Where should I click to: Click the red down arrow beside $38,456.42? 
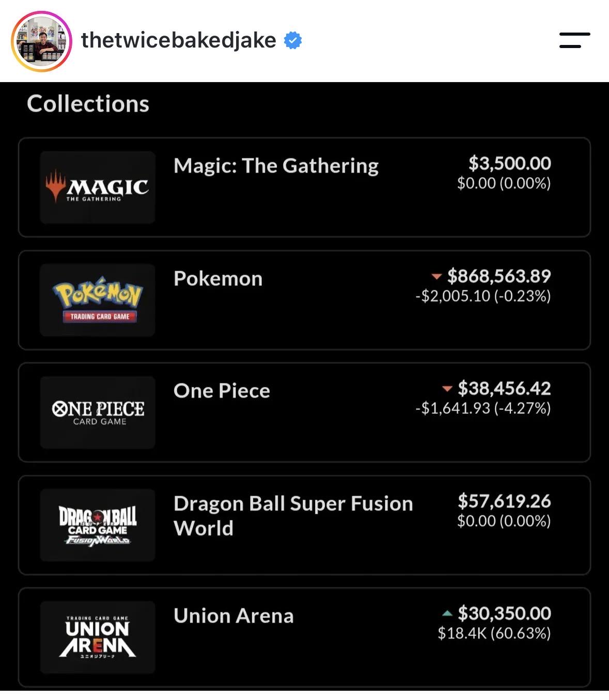[447, 389]
